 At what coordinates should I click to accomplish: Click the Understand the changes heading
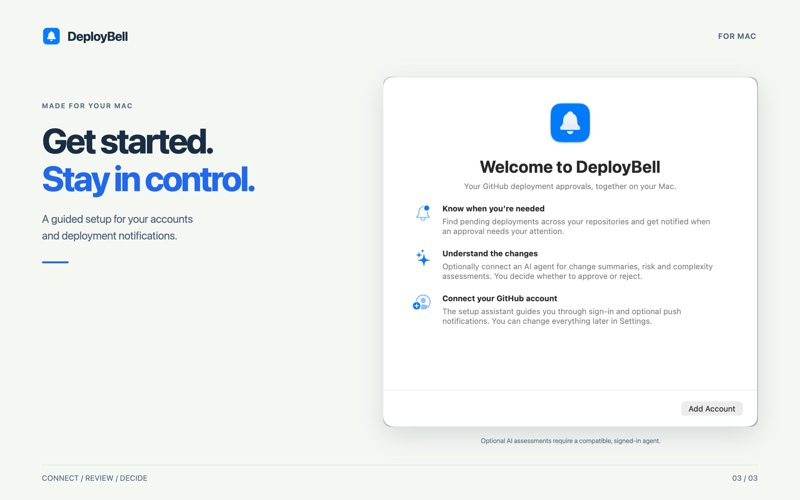(x=490, y=254)
